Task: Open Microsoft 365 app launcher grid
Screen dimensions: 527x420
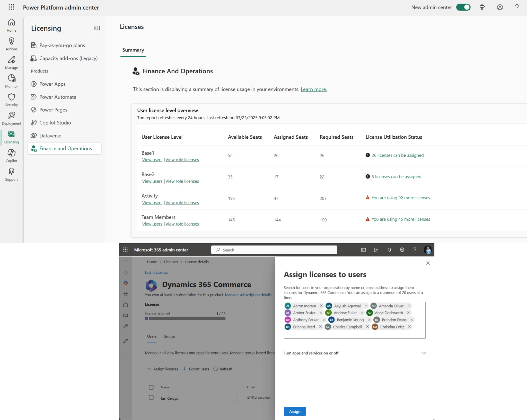Action: pyautogui.click(x=125, y=249)
